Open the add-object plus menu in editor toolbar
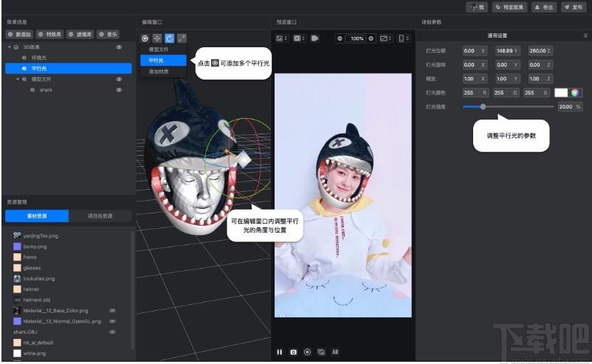This screenshot has width=592, height=364. (x=145, y=38)
